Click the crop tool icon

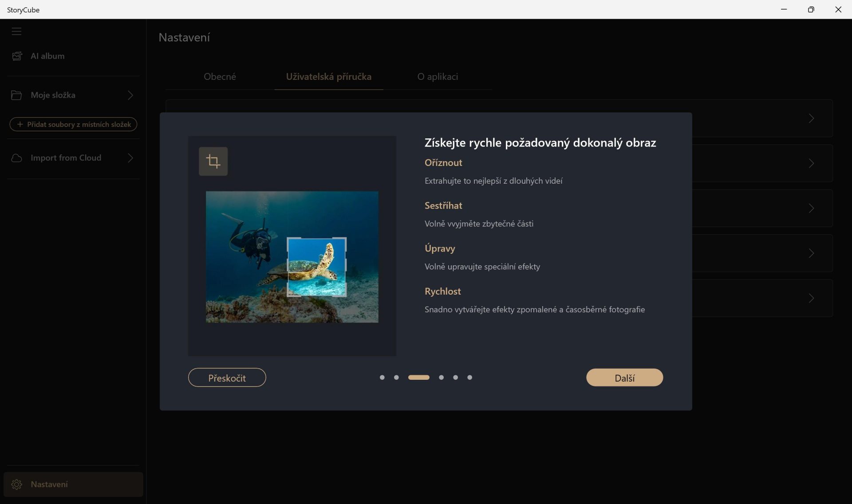point(213,161)
